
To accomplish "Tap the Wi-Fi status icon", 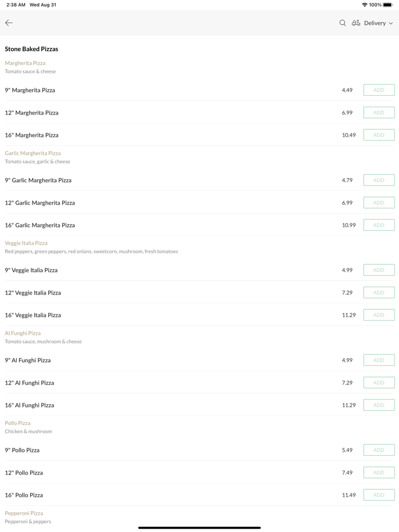I will 364,5.
